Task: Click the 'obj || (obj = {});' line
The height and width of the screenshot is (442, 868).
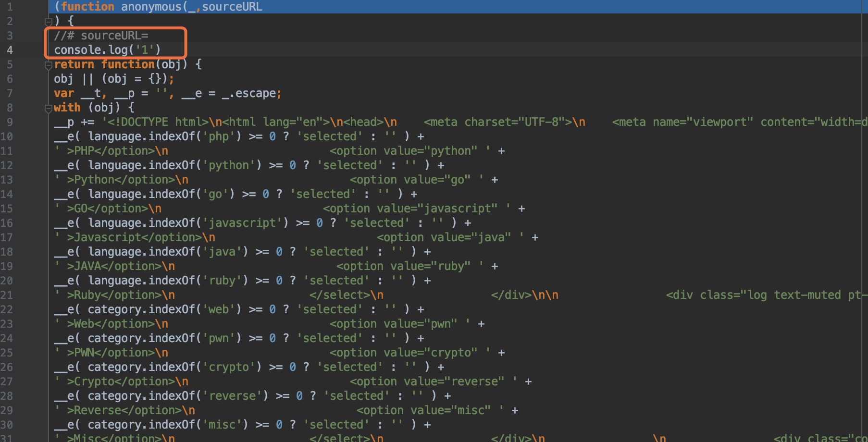Action: click(114, 79)
